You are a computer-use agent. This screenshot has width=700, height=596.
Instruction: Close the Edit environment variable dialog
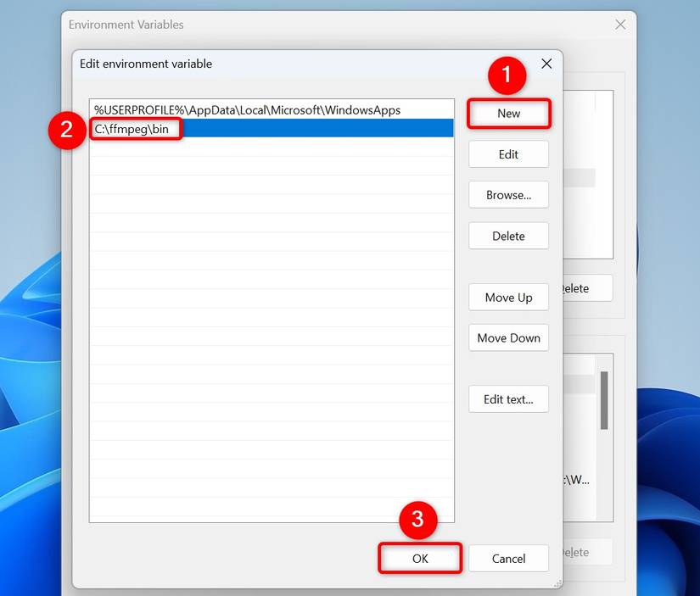click(546, 63)
